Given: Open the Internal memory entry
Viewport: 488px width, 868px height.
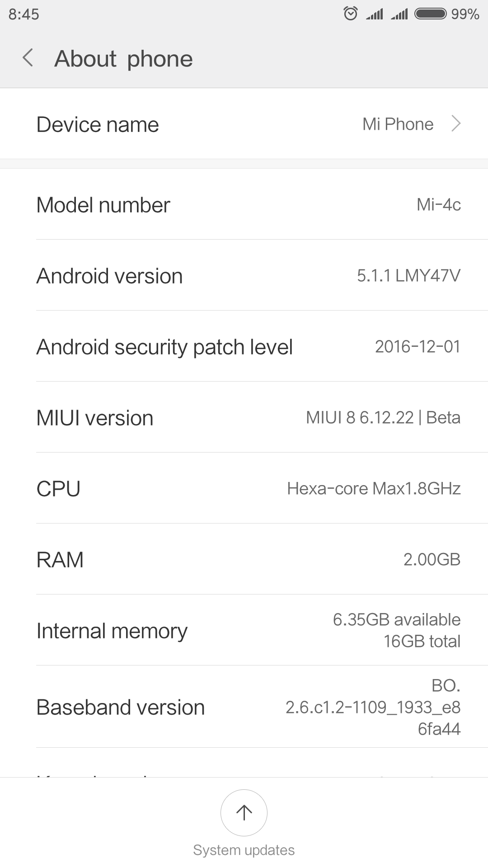Looking at the screenshot, I should [244, 631].
